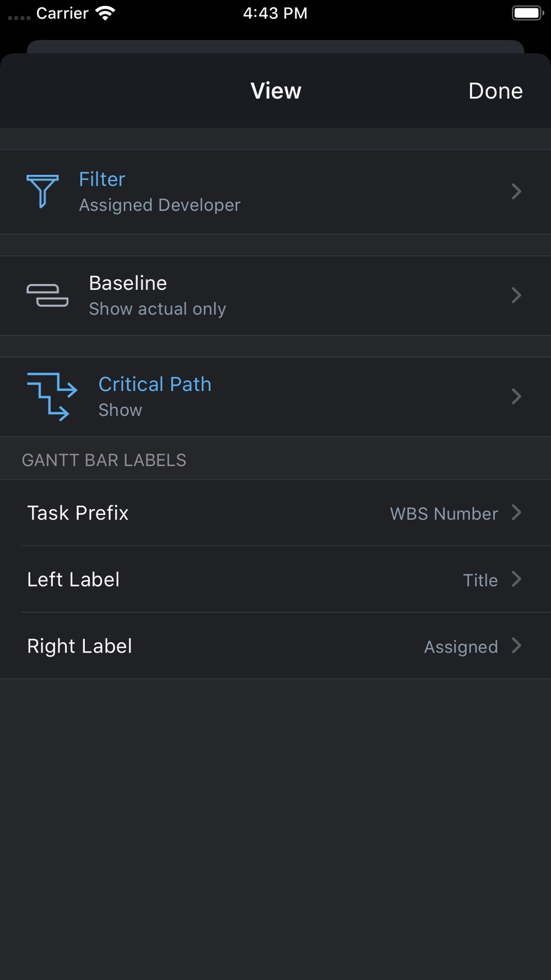The image size is (551, 980).
Task: Expand Filter row using its chevron
Action: [x=516, y=191]
